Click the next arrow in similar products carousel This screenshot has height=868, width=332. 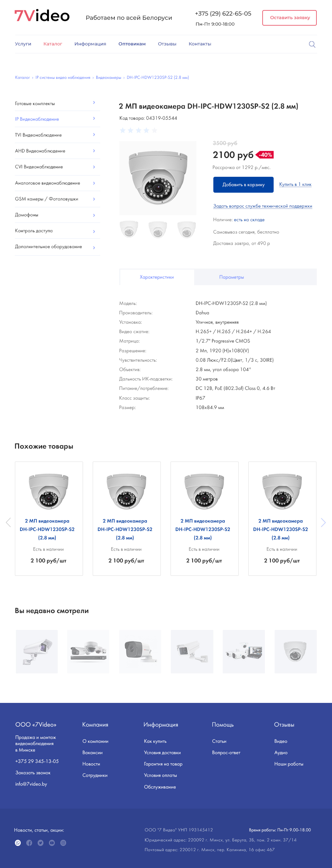point(323,522)
